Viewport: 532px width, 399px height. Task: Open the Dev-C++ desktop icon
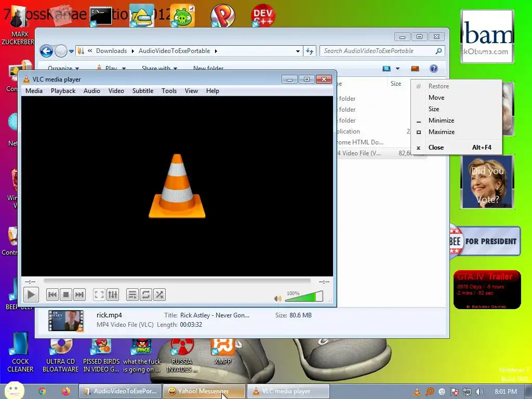coord(263,16)
